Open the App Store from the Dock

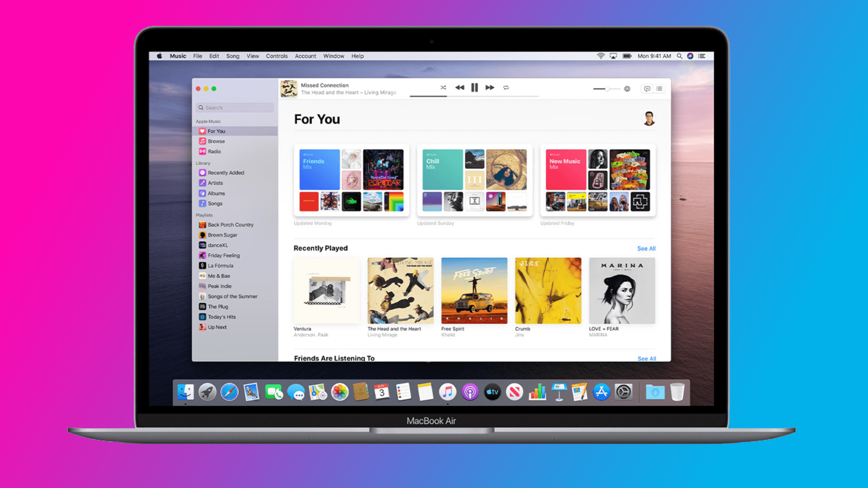(x=601, y=392)
